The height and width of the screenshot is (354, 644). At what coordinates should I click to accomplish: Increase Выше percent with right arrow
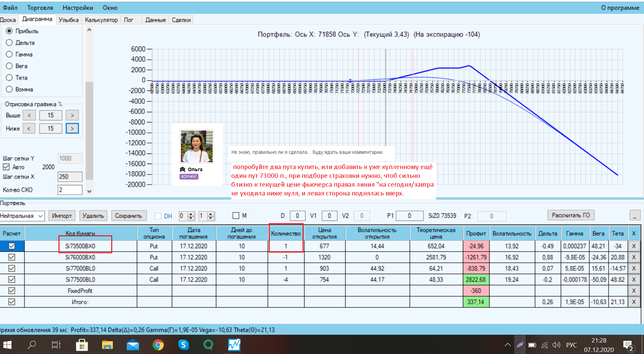tap(72, 116)
